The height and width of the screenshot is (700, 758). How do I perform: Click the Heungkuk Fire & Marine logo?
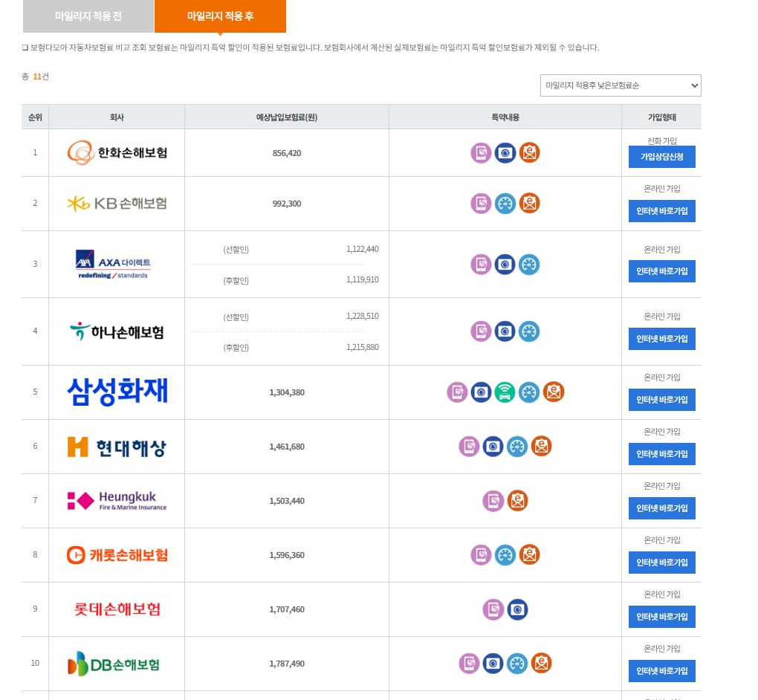(117, 501)
